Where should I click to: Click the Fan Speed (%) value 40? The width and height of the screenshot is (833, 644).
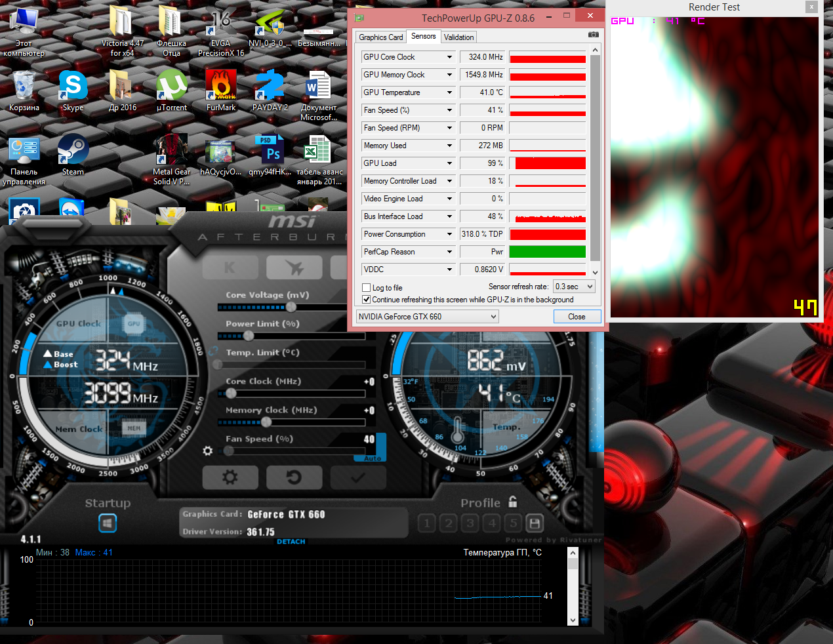[x=369, y=439]
